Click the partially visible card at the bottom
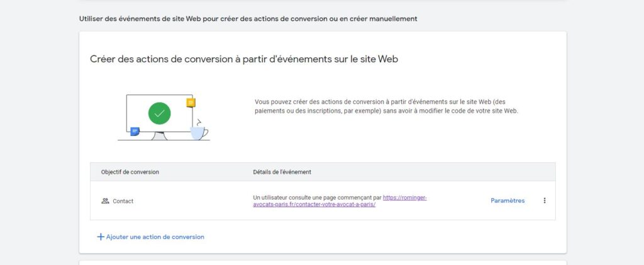 (x=322, y=262)
